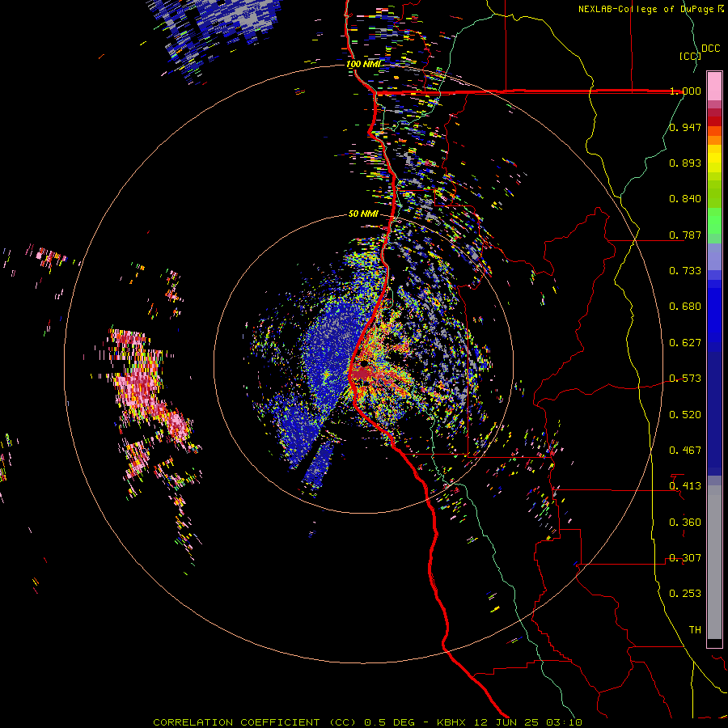Click the 100 NMI range ring label

pos(363,64)
